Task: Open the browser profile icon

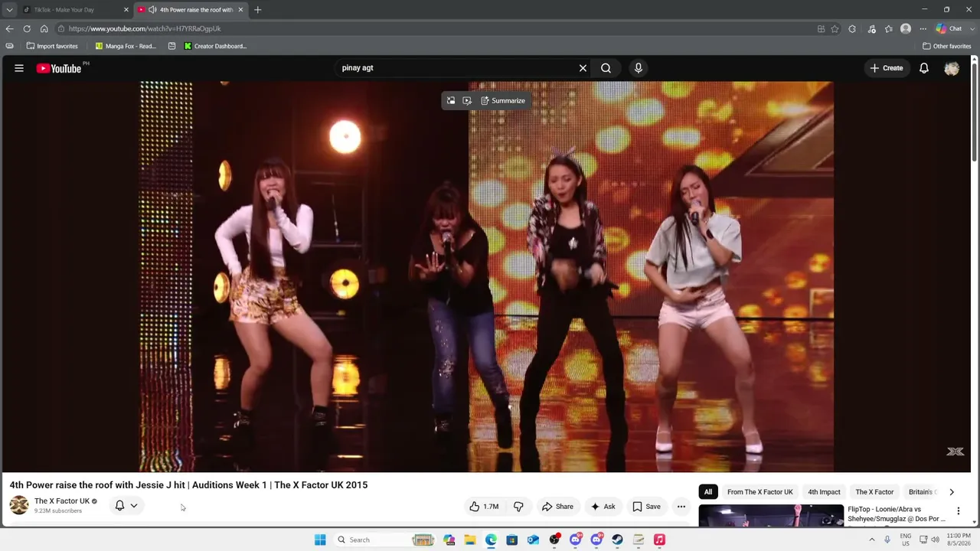Action: (906, 29)
